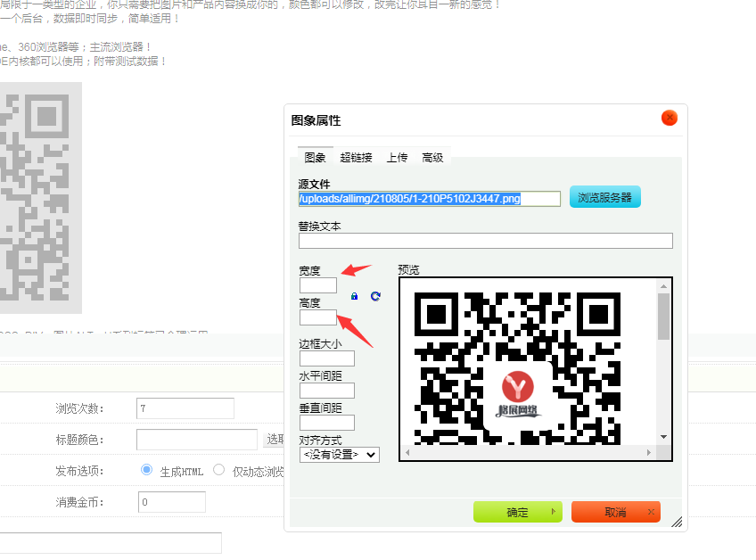Select the 仅动态浏览 radio button
The height and width of the screenshot is (560, 756).
(x=219, y=469)
